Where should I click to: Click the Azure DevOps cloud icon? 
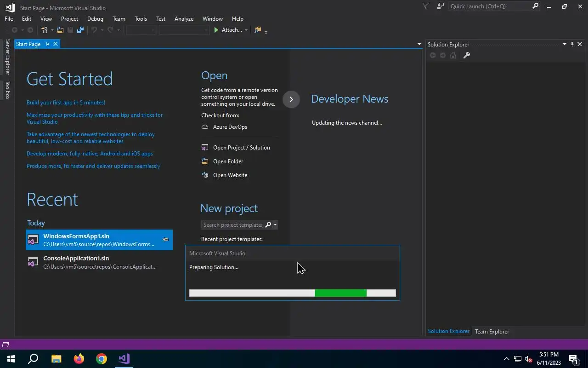205,127
